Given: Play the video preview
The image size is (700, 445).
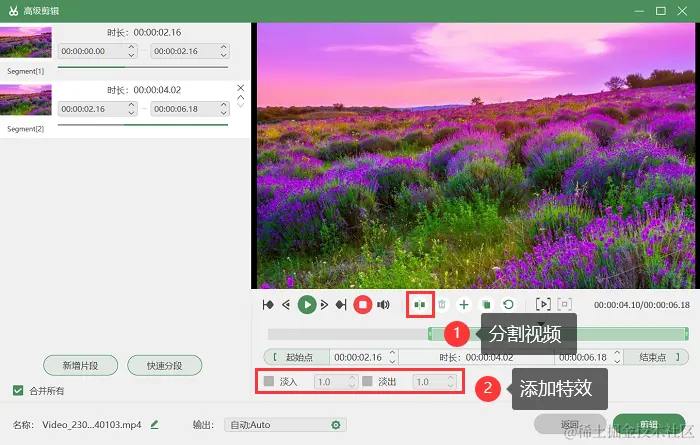Looking at the screenshot, I should pos(307,305).
